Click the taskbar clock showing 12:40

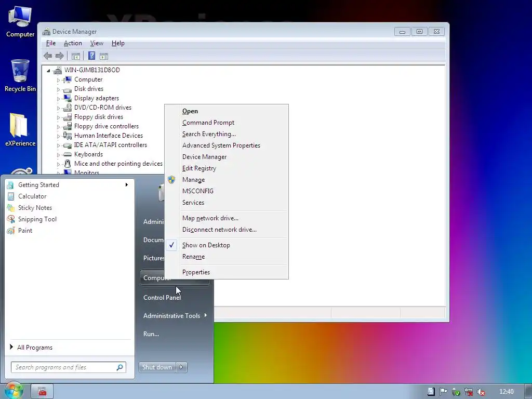(506, 392)
